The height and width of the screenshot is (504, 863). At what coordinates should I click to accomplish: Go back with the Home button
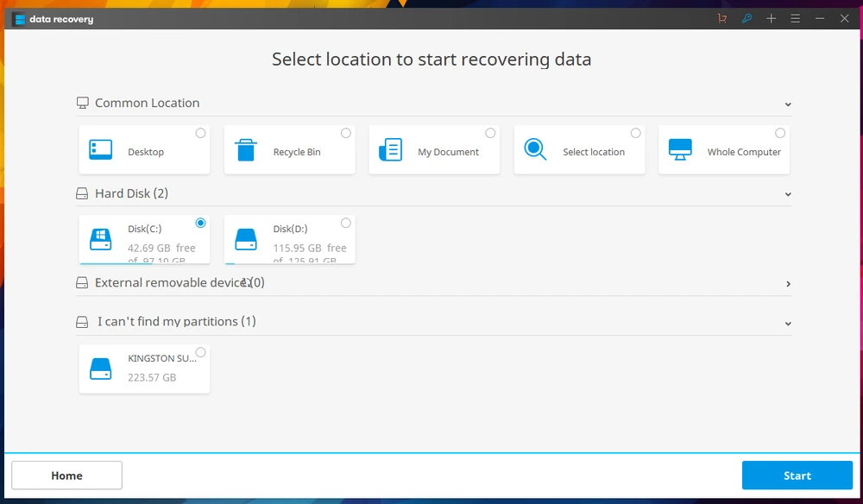(x=66, y=476)
